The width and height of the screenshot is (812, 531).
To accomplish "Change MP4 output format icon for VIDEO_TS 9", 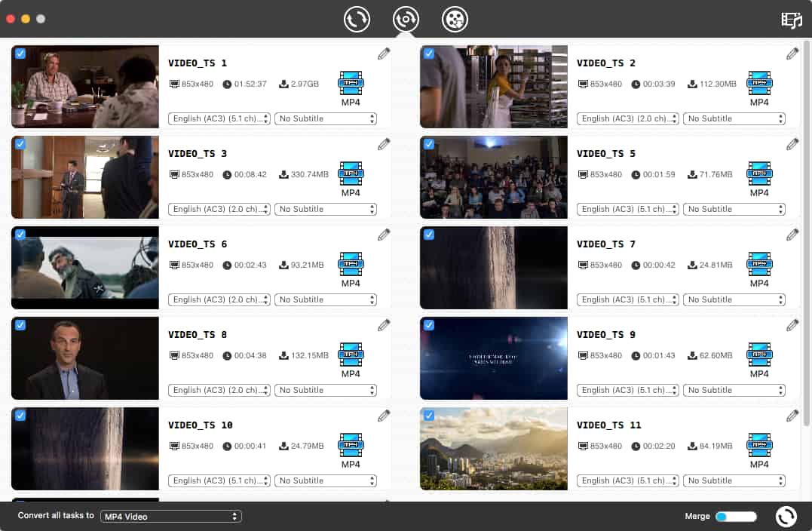I will (759, 355).
